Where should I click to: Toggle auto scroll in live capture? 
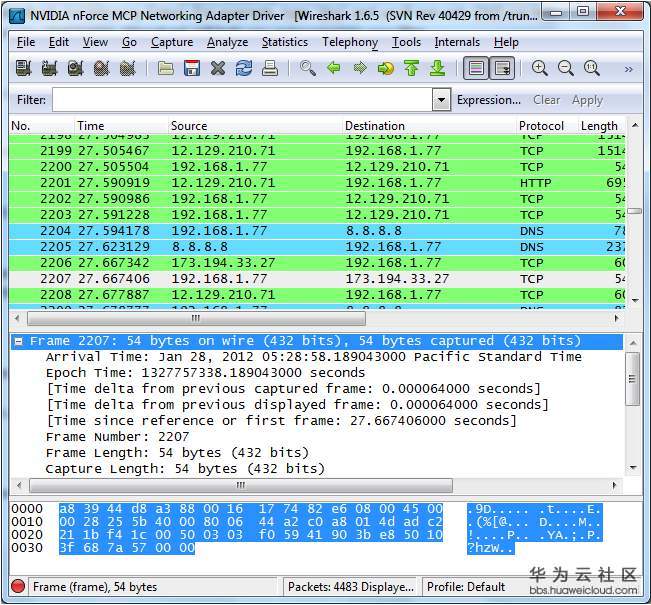pos(502,68)
